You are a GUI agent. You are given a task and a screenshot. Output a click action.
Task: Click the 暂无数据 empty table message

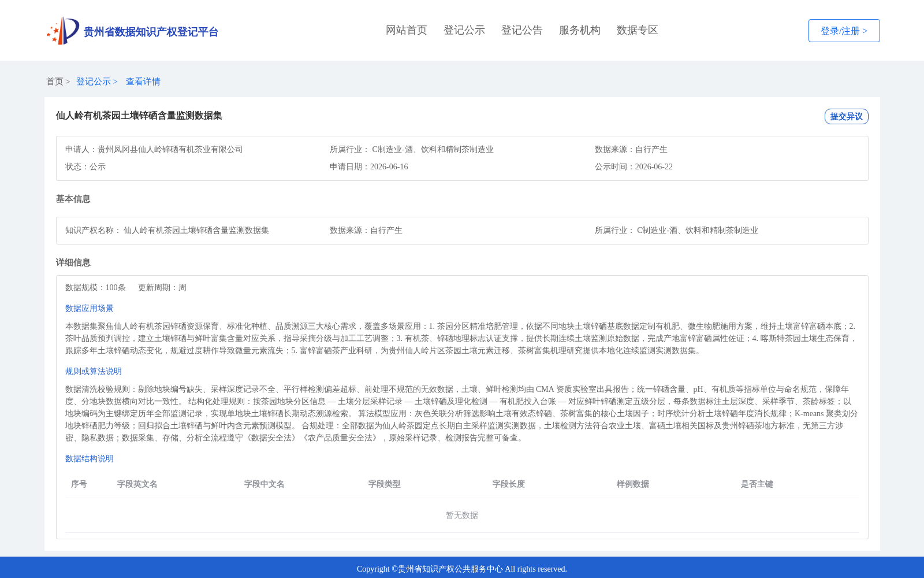pyautogui.click(x=462, y=516)
